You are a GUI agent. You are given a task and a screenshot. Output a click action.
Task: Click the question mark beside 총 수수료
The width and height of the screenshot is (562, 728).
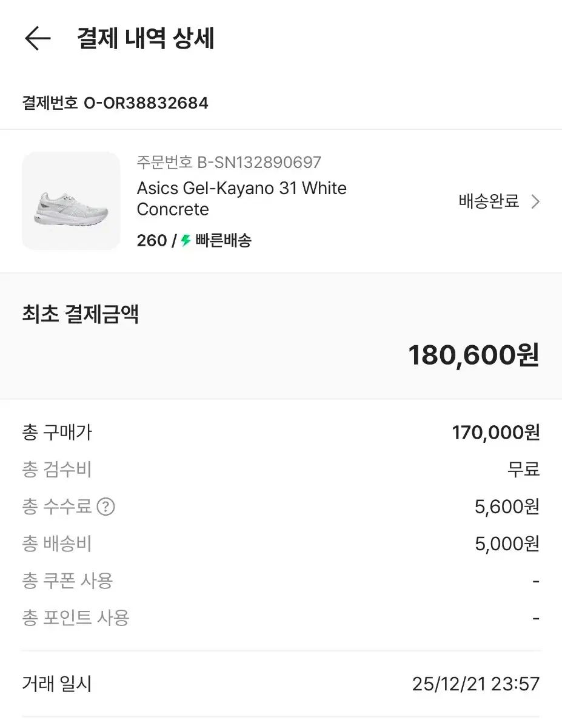pyautogui.click(x=106, y=507)
